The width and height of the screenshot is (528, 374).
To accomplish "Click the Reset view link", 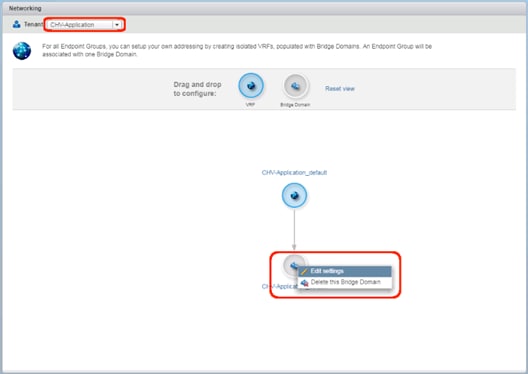I will (x=340, y=89).
